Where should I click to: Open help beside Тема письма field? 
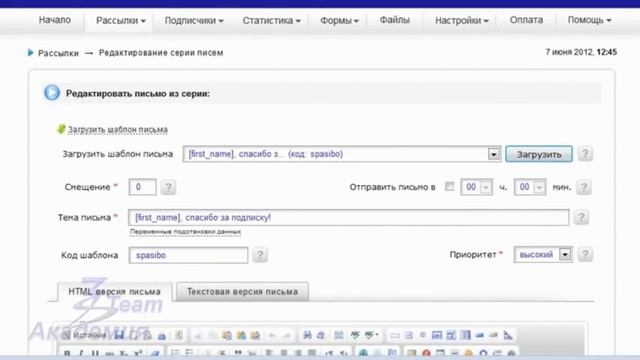(x=581, y=217)
